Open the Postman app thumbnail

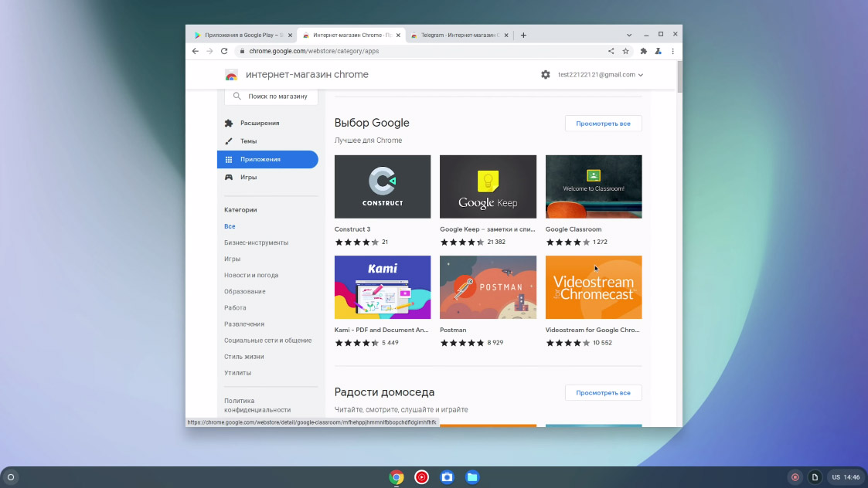pyautogui.click(x=488, y=287)
